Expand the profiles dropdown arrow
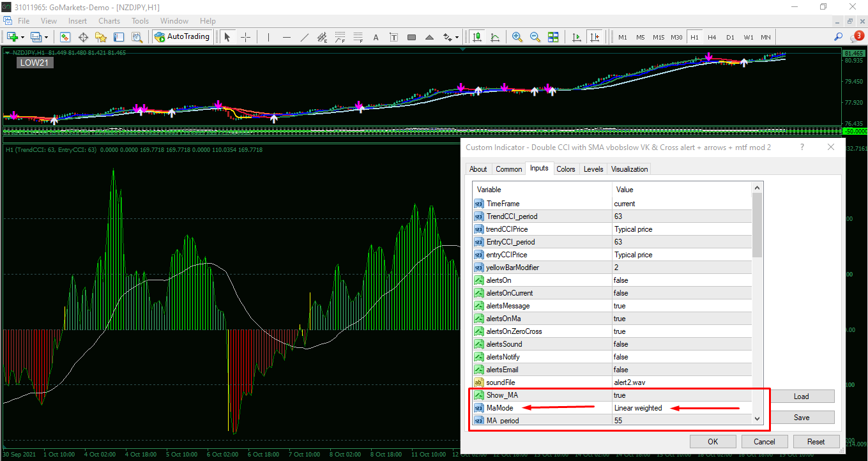 tap(47, 37)
